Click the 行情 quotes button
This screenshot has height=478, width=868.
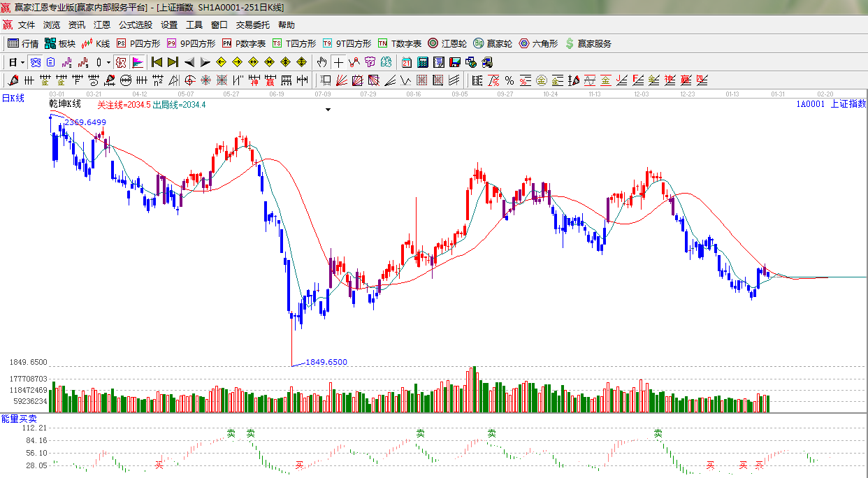tap(23, 43)
